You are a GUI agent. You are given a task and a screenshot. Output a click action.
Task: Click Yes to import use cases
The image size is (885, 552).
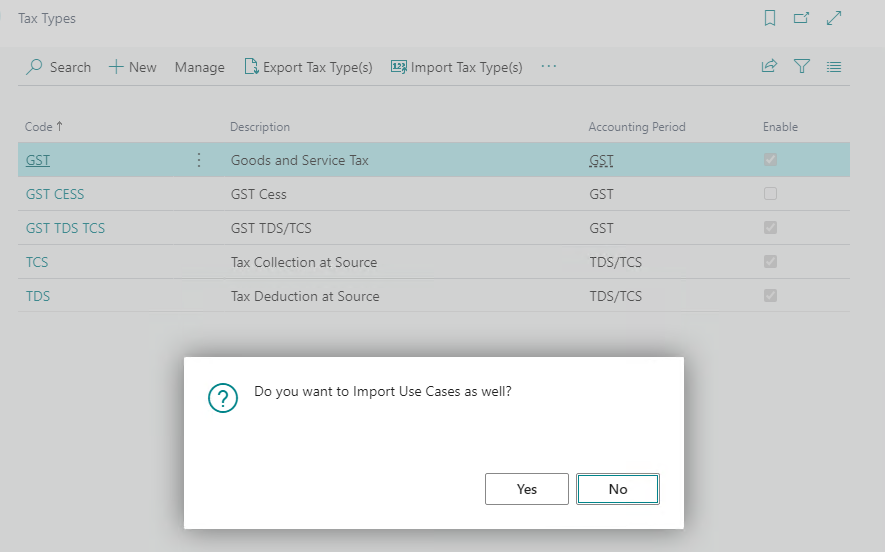(527, 489)
